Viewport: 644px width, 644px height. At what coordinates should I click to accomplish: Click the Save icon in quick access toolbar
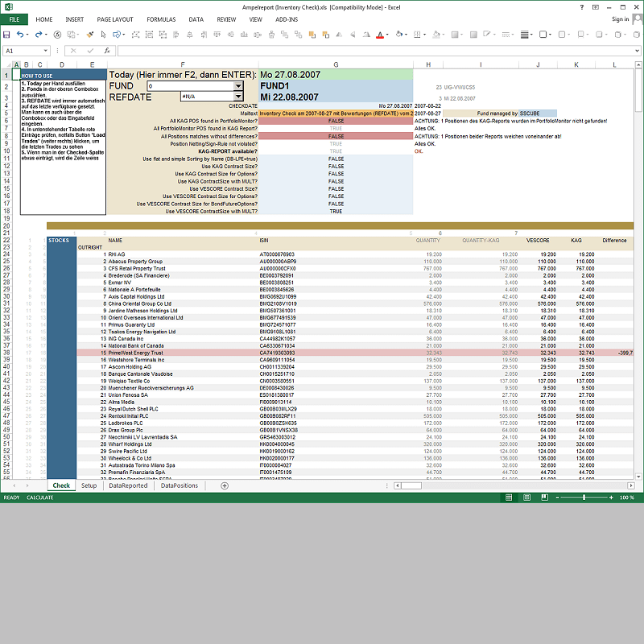(x=6, y=35)
